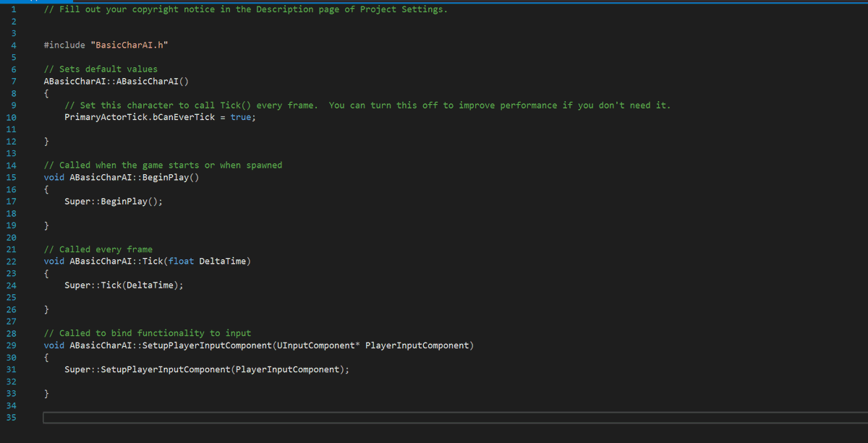Click the Super::SetupPlayerInputComponent(PlayerInputComponent); call
This screenshot has height=443, width=868.
[207, 369]
